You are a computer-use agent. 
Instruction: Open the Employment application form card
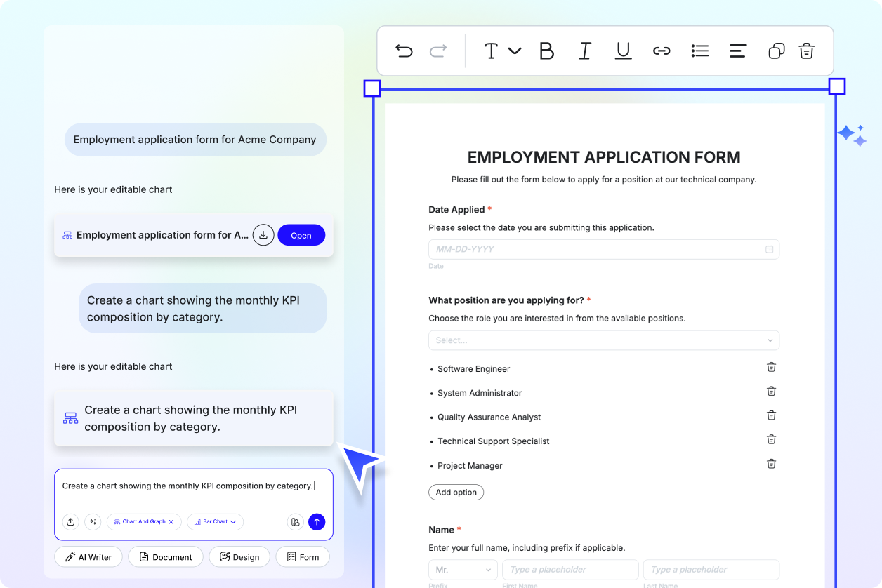[301, 235]
